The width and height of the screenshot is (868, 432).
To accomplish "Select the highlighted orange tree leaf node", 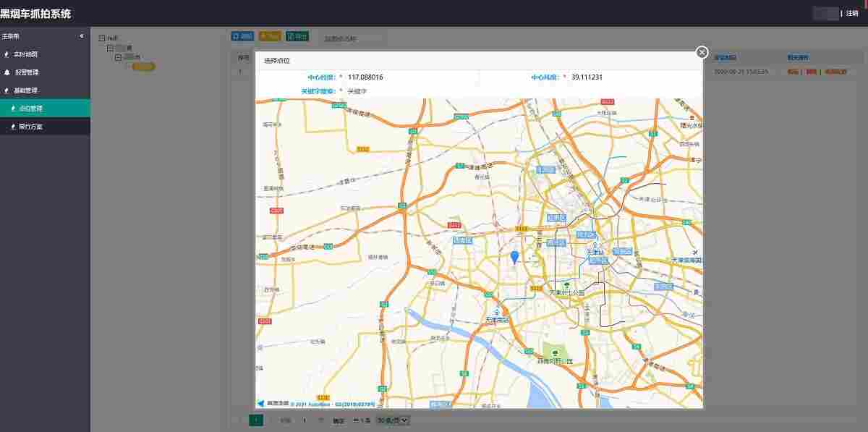I will [x=144, y=67].
